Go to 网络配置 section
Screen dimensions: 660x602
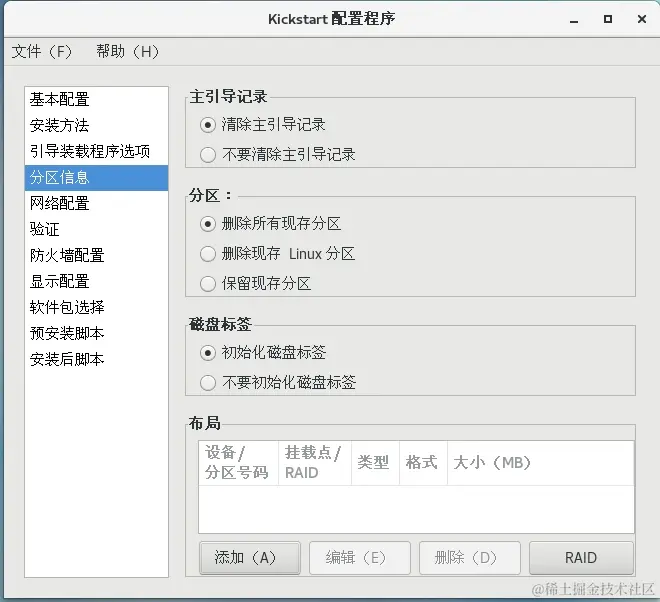click(x=96, y=203)
